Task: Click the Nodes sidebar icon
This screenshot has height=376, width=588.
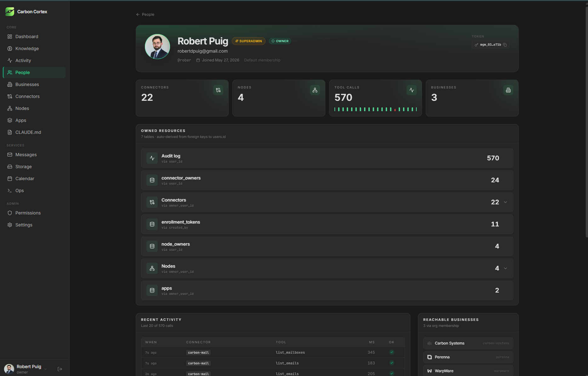Action: [x=10, y=108]
